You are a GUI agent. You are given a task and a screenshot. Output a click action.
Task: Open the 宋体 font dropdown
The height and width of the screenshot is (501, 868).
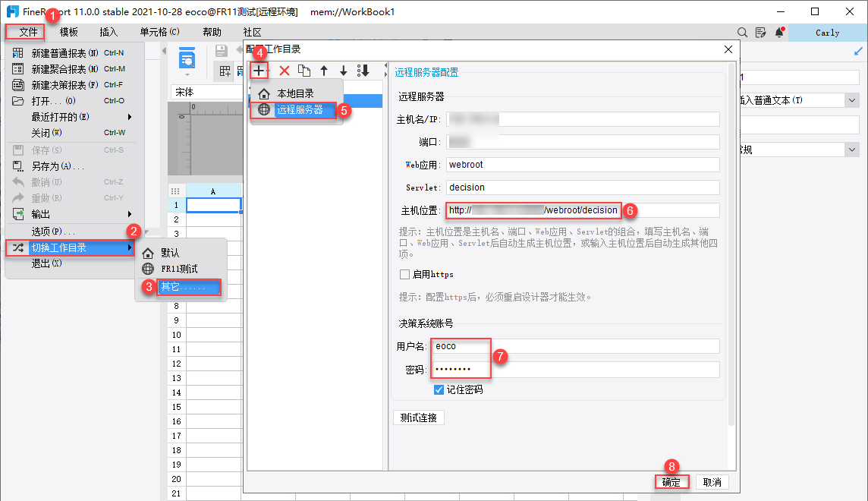tap(206, 92)
